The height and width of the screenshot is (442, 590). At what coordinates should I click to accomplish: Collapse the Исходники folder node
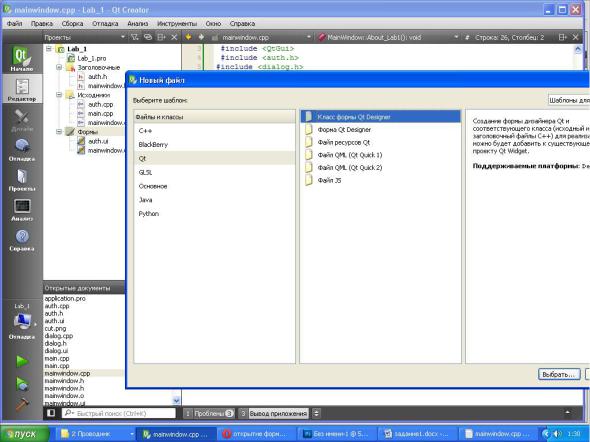[59, 95]
